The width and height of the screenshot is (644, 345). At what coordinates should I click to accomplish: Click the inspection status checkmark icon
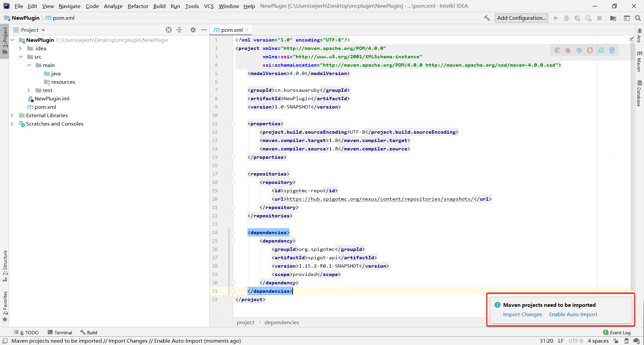point(632,40)
